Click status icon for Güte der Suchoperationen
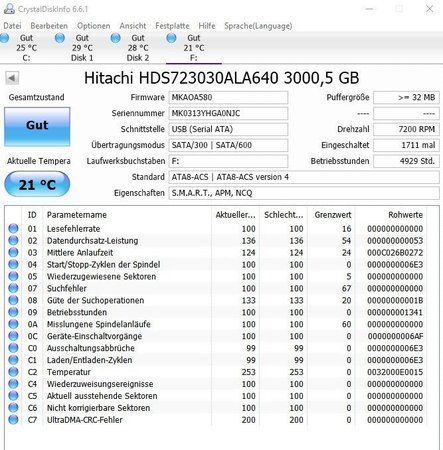Viewport: 443px width, 450px height. tap(13, 300)
